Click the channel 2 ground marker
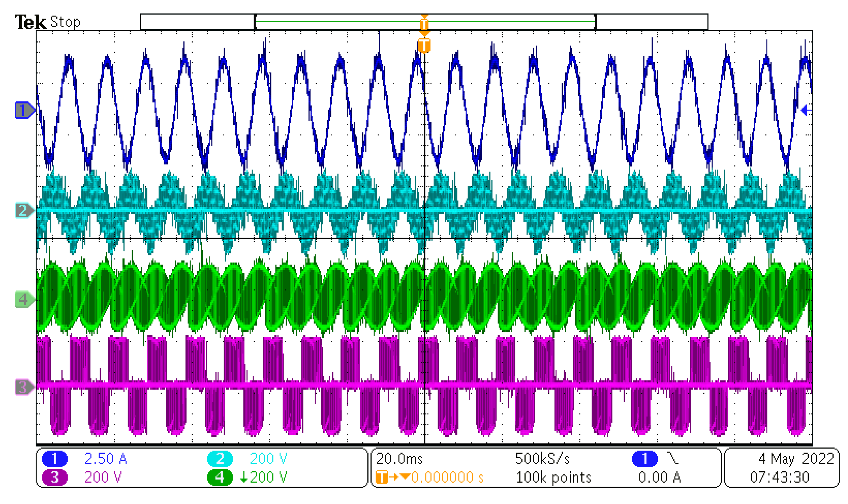Screen dimensions: 848x504 click(x=25, y=210)
